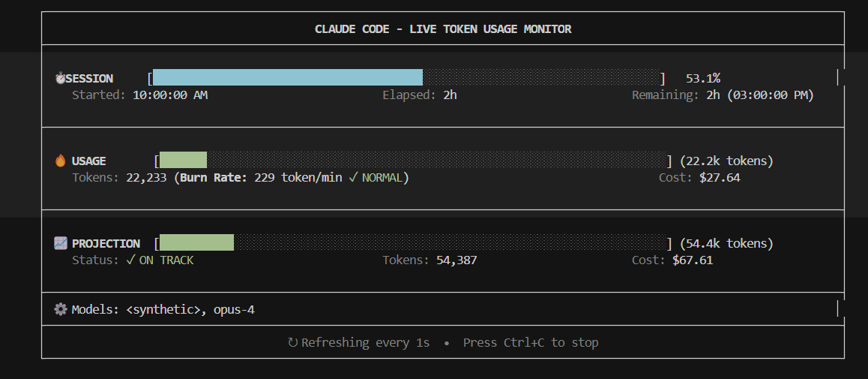The image size is (868, 379).
Task: Click the checkmark before ON TRACK
Action: point(130,260)
